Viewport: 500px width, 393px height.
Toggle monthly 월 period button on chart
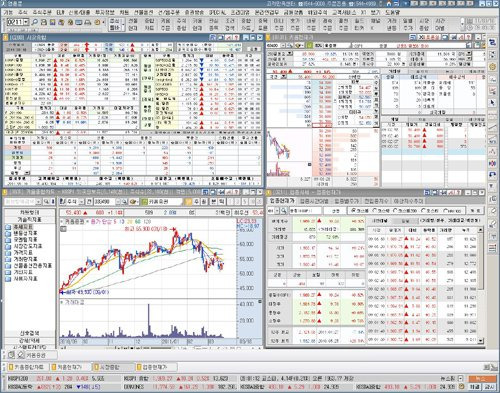tap(204, 202)
